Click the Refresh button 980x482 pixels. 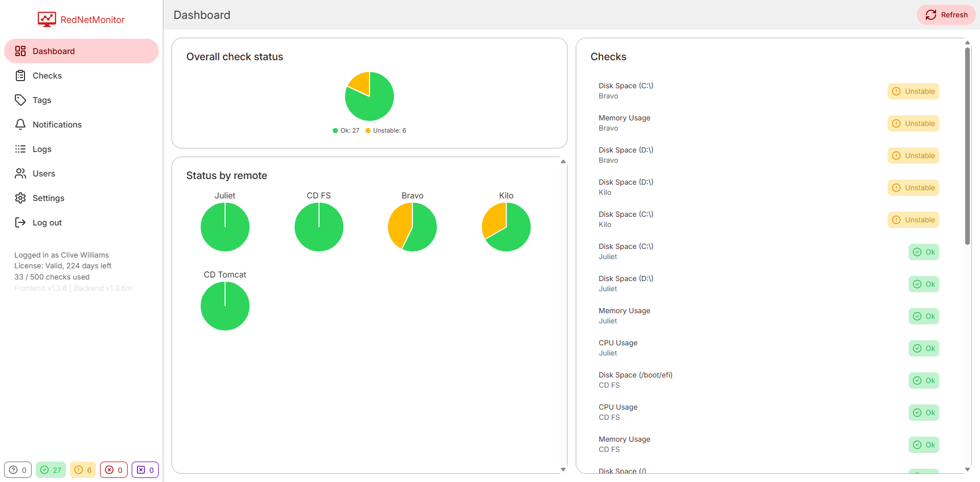click(946, 15)
